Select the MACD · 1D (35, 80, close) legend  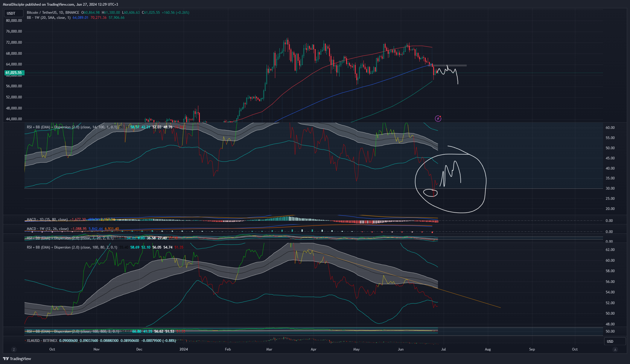point(47,220)
